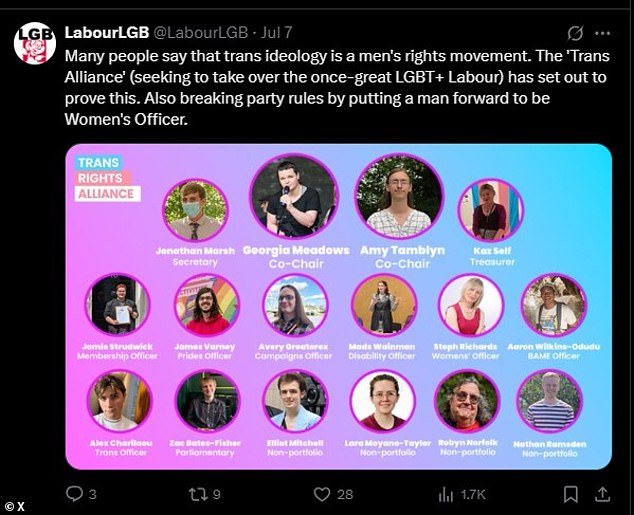The height and width of the screenshot is (515, 634).
Task: Click the reply speech bubble icon
Action: click(74, 494)
